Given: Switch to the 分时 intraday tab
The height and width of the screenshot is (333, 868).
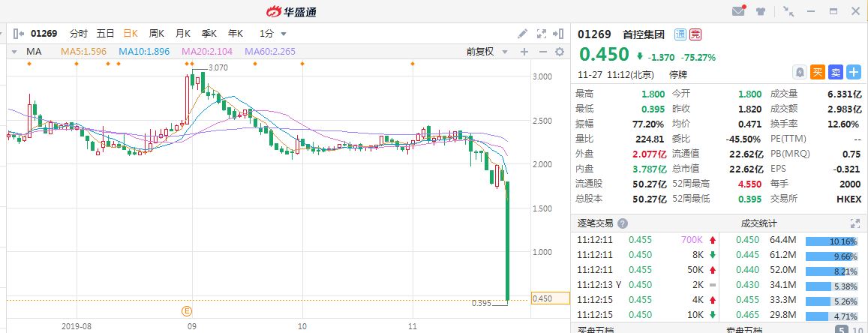Looking at the screenshot, I should coord(79,34).
